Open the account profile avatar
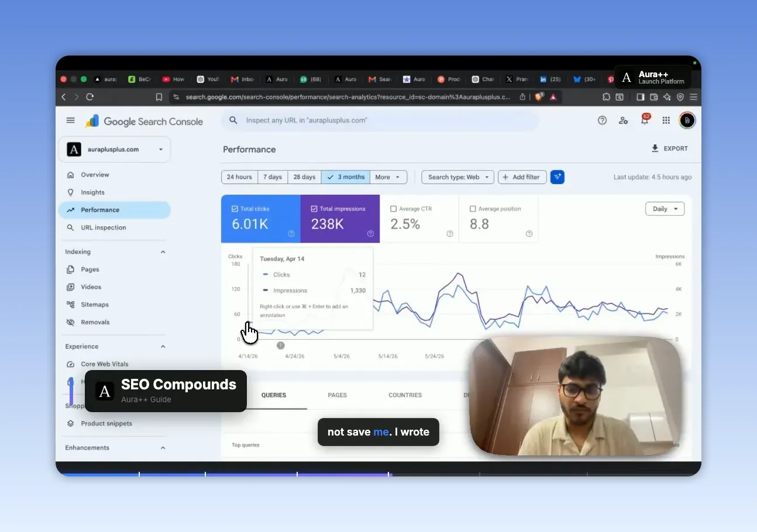The height and width of the screenshot is (532, 757). coord(687,120)
